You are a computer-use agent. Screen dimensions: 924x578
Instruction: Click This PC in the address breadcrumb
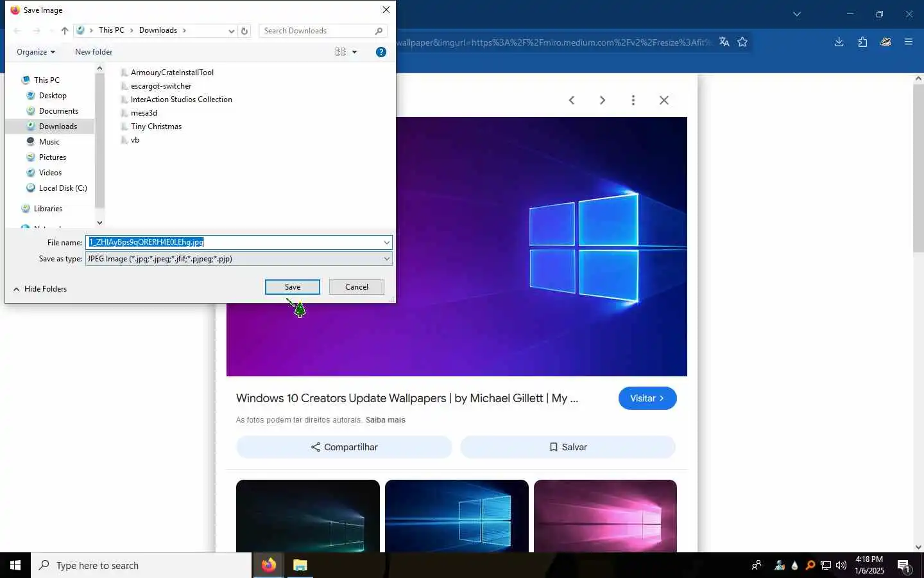pyautogui.click(x=112, y=30)
